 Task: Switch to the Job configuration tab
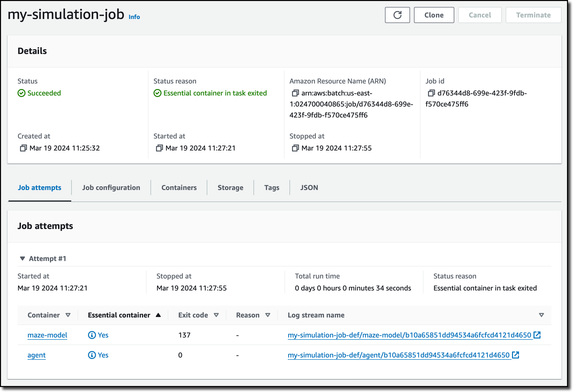pyautogui.click(x=111, y=187)
